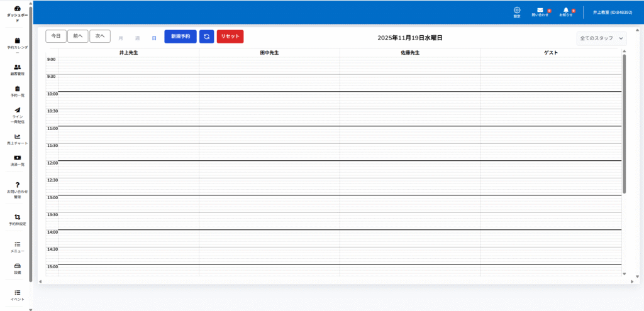Select the 日 day view

click(154, 38)
